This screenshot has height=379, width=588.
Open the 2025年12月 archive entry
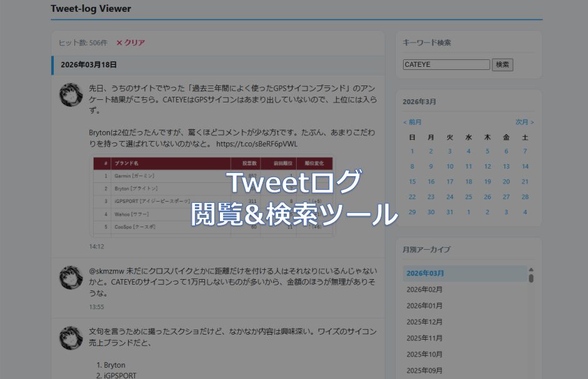424,322
